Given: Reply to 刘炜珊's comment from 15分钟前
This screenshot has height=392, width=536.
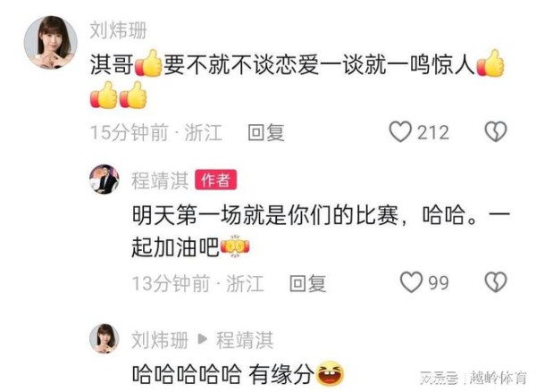Looking at the screenshot, I should click(x=266, y=133).
